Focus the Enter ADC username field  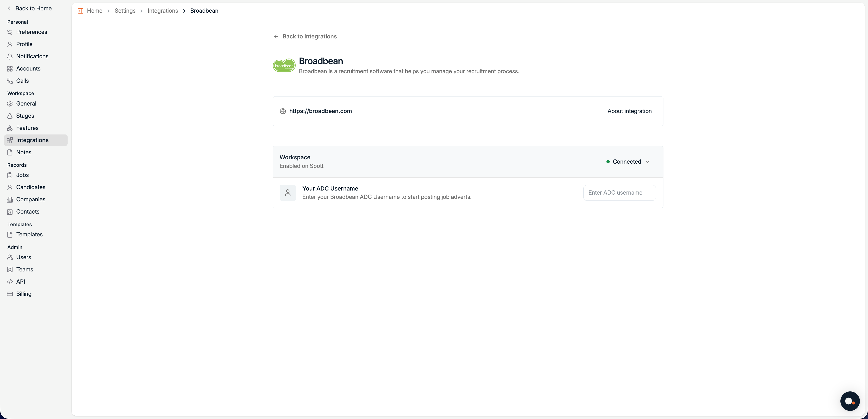coord(619,193)
